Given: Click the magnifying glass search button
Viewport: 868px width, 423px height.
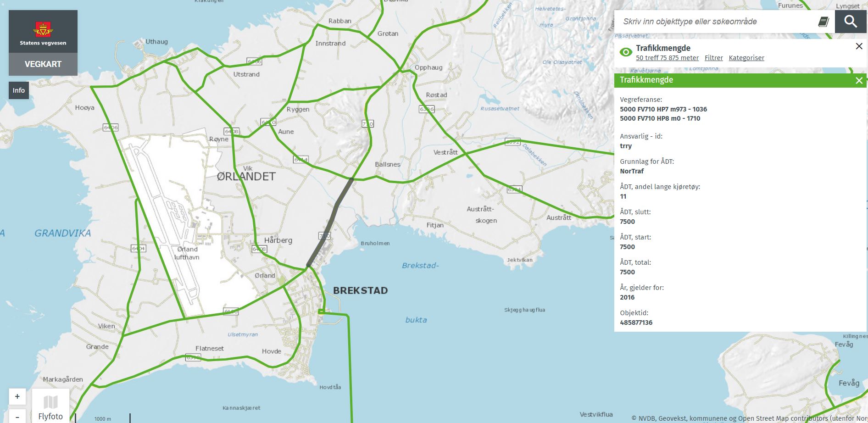Looking at the screenshot, I should click(x=850, y=22).
